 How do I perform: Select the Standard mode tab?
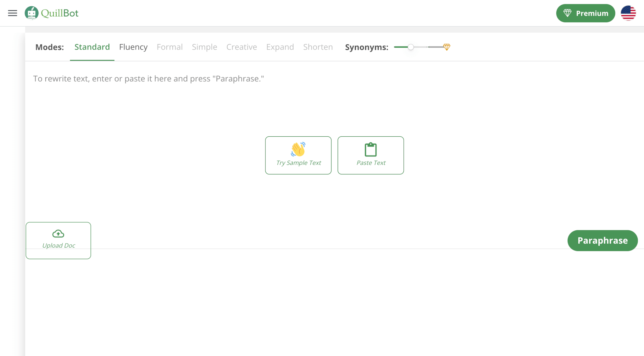[92, 47]
